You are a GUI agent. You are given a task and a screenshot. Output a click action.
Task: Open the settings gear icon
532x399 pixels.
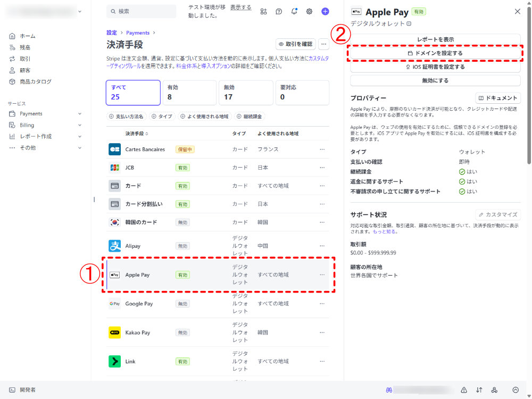309,11
